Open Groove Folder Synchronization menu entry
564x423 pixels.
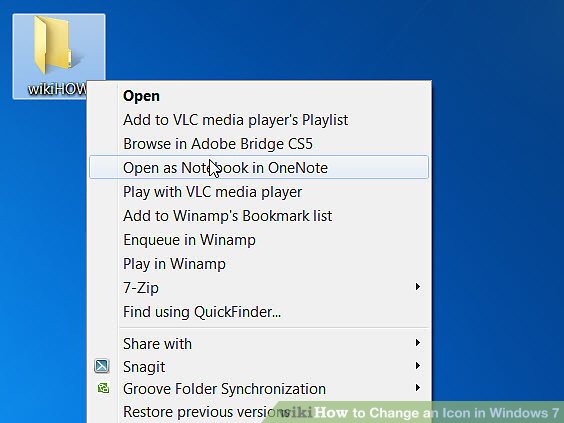point(259,389)
